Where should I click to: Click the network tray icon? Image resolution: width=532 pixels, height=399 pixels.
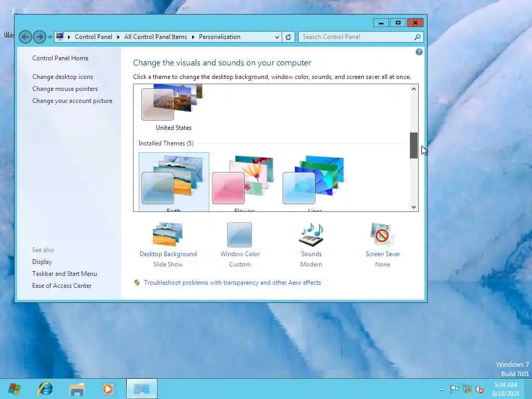pyautogui.click(x=467, y=389)
